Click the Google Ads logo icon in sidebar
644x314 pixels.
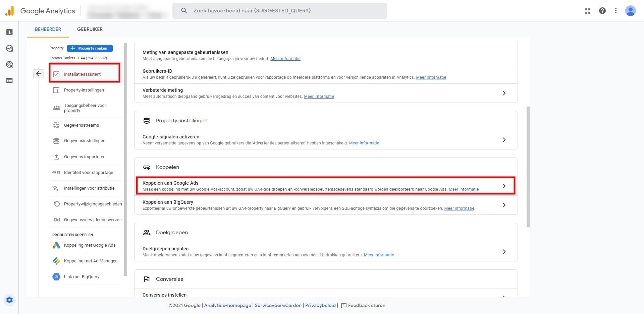56,245
